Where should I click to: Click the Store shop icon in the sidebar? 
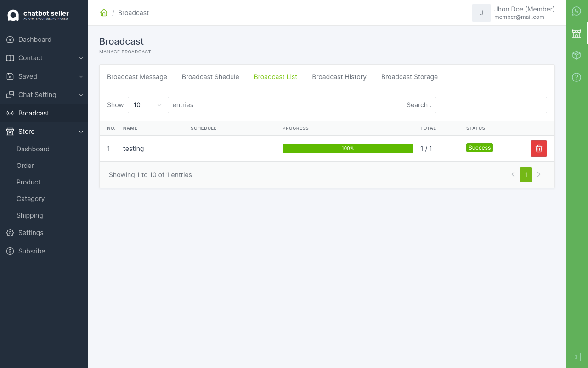tap(10, 132)
